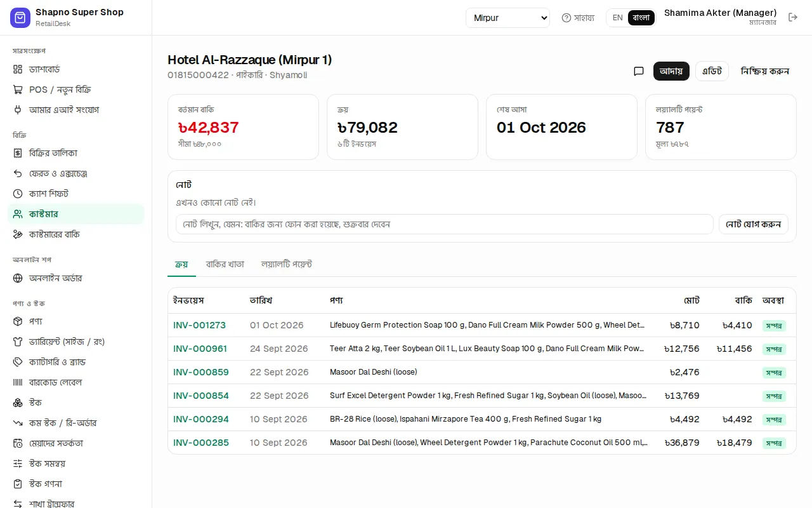Click নোট যোগ করুন button
The image size is (812, 508).
754,224
